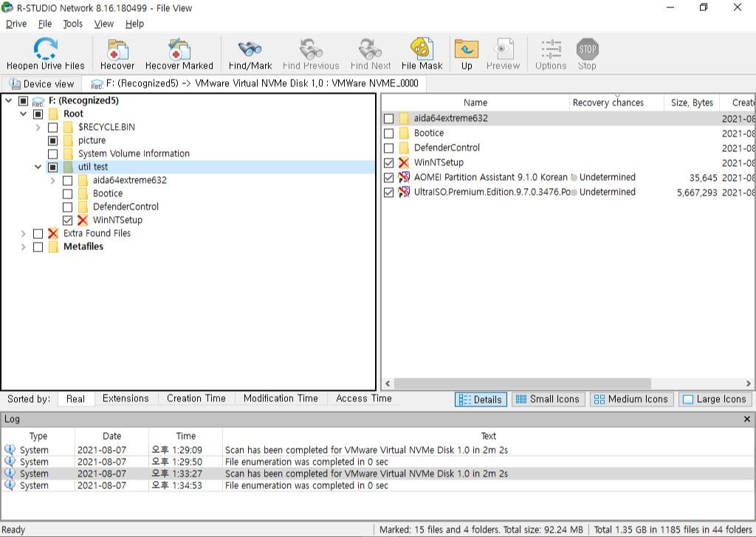This screenshot has height=537, width=756.
Task: Check the Metafiles checkbox
Action: click(x=38, y=247)
